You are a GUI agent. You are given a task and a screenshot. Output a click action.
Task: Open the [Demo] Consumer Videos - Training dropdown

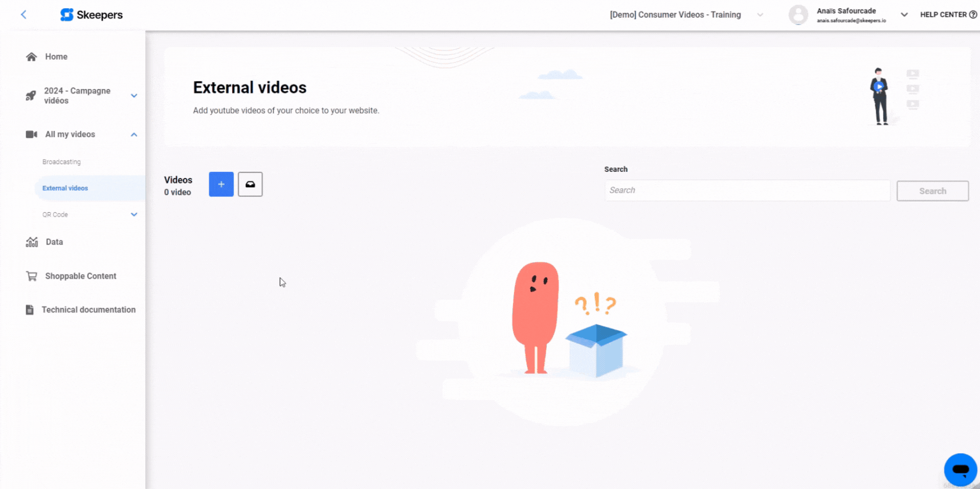pyautogui.click(x=760, y=15)
